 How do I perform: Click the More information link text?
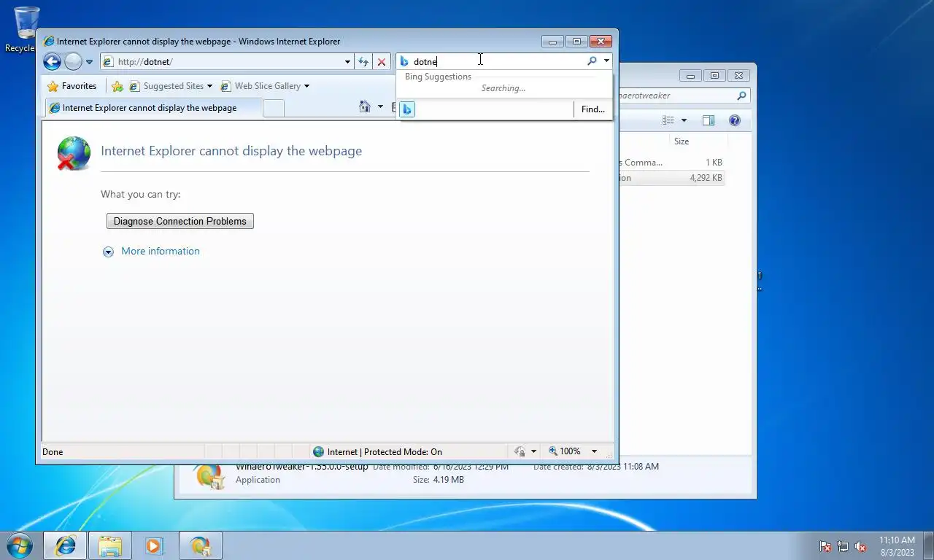[x=161, y=251]
